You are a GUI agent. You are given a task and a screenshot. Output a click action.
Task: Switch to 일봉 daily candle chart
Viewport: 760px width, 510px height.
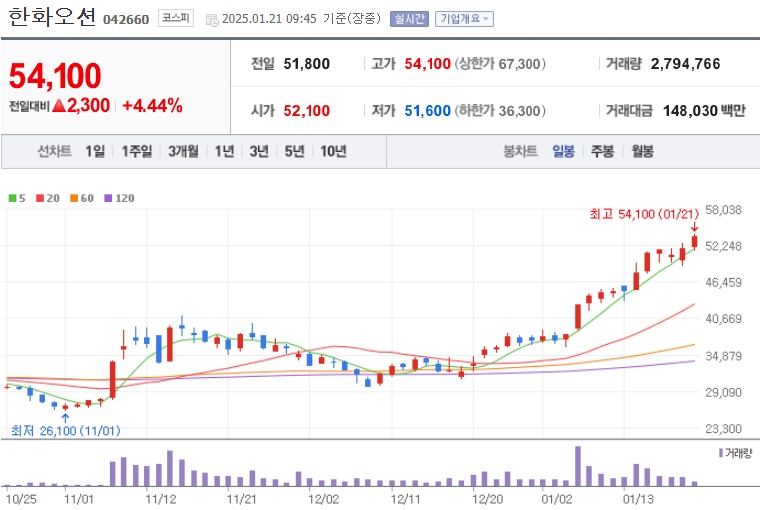pyautogui.click(x=563, y=151)
